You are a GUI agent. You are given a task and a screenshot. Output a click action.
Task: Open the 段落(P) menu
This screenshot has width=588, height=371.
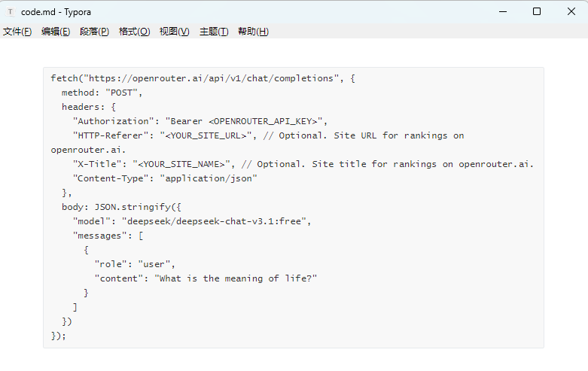(x=94, y=32)
